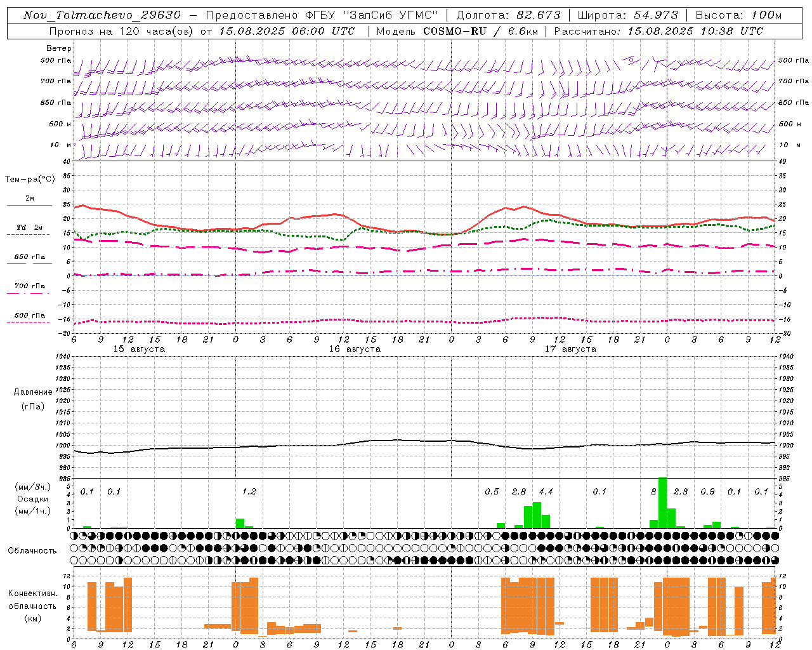
Task: Click the 2.8 precipitation amount value
Action: [519, 491]
